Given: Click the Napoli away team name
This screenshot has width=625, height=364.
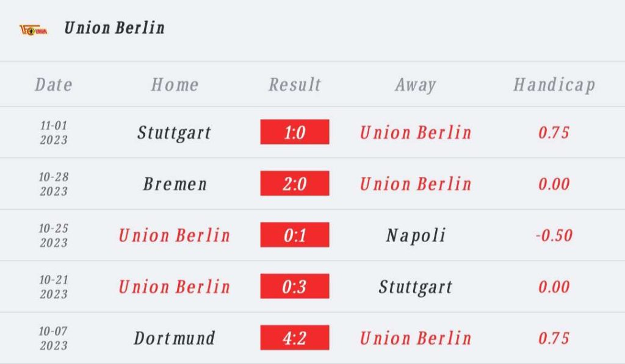Looking at the screenshot, I should pos(416,235).
